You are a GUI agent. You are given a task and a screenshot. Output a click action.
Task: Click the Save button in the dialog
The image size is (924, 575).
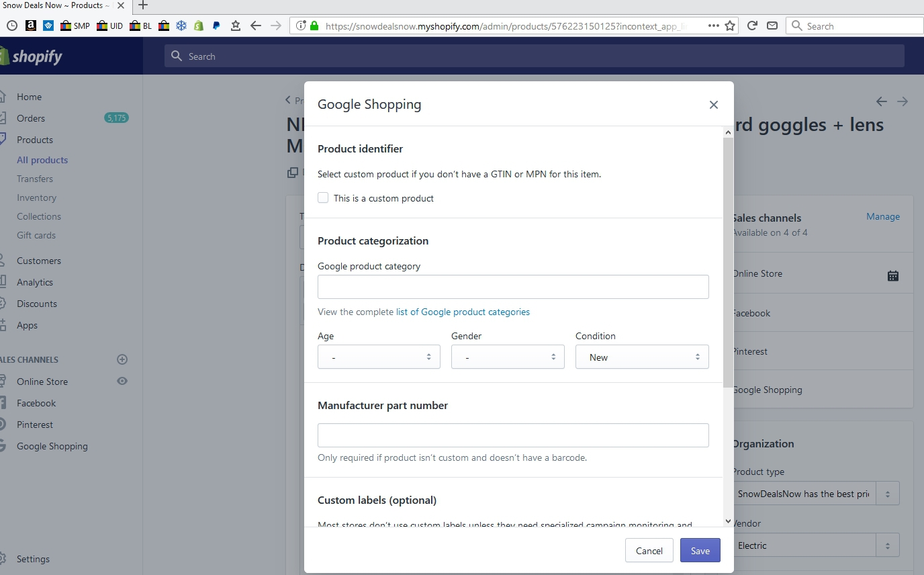coord(700,551)
